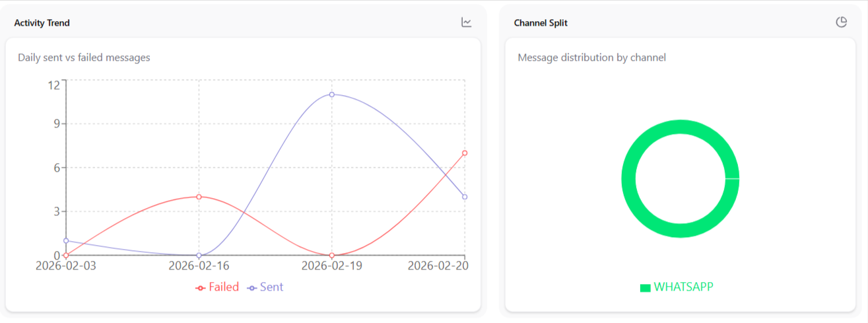Viewport: 868px width, 323px height.
Task: Click the green WHATSAPP legend color square
Action: (x=646, y=288)
